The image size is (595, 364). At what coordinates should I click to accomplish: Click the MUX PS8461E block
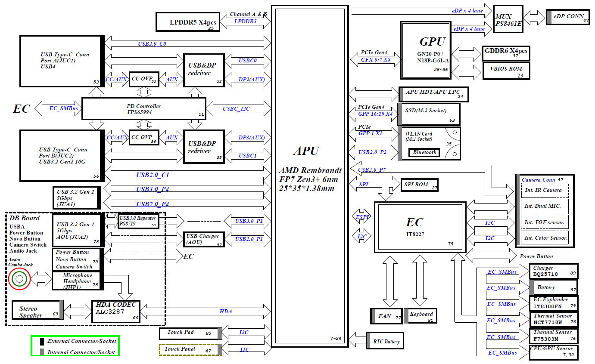tap(508, 19)
